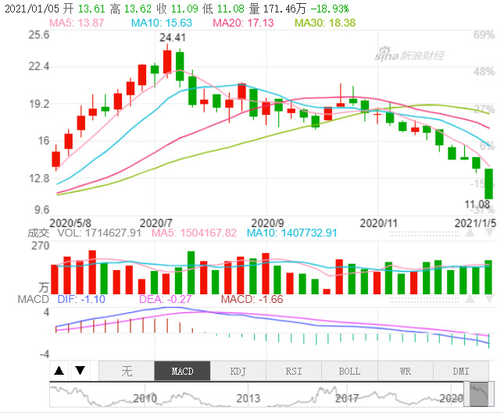Click the MA30: 18.38 legend label

[x=325, y=23]
